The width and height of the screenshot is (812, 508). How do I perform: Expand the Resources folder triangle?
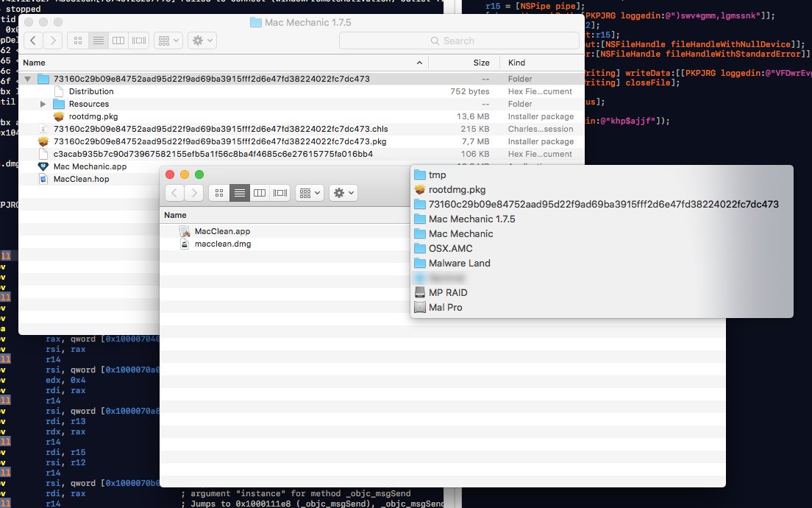43,105
